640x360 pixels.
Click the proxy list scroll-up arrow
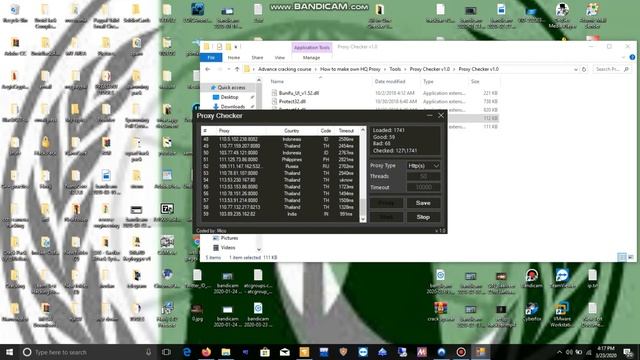pyautogui.click(x=363, y=130)
